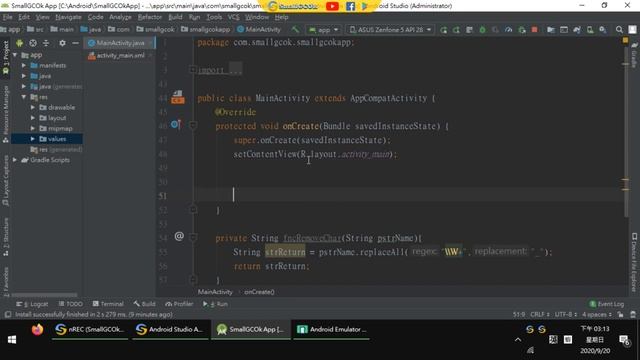Toggle the Gradle side panel
Viewport: 640px width, 360px height.
point(634,55)
